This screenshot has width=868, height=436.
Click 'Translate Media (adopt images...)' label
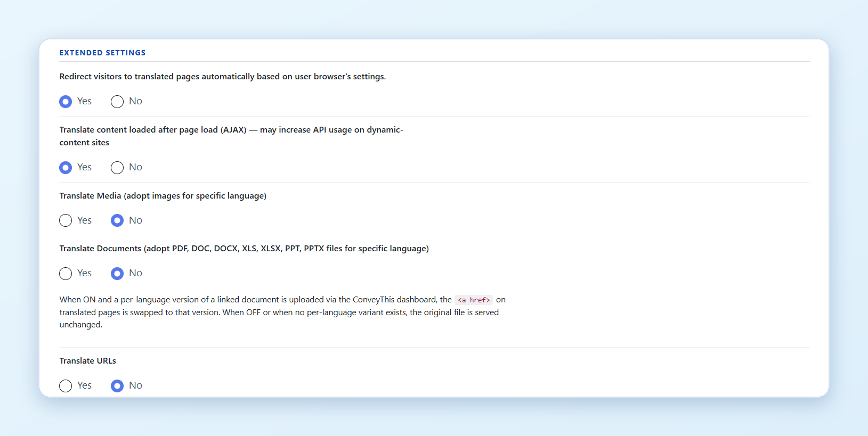[163, 196]
